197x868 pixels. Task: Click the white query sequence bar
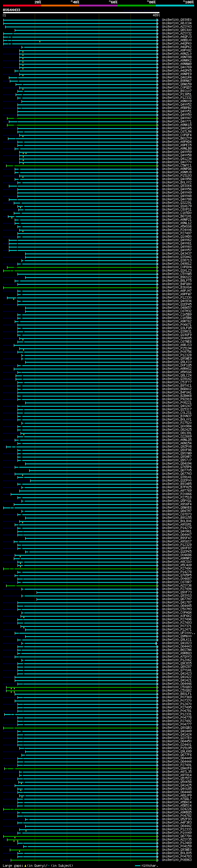tap(81, 13)
